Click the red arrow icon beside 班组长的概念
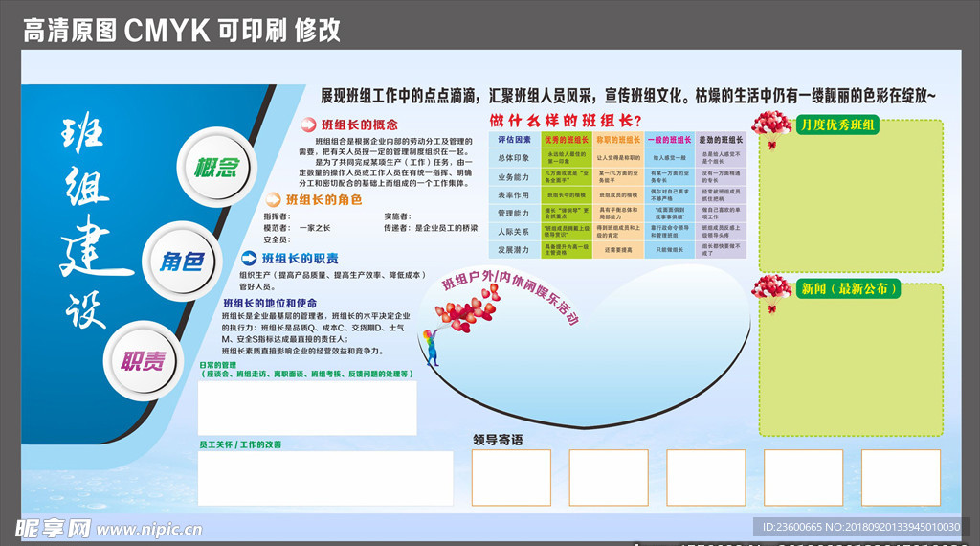Screen dimensions: 980x546 [308, 125]
